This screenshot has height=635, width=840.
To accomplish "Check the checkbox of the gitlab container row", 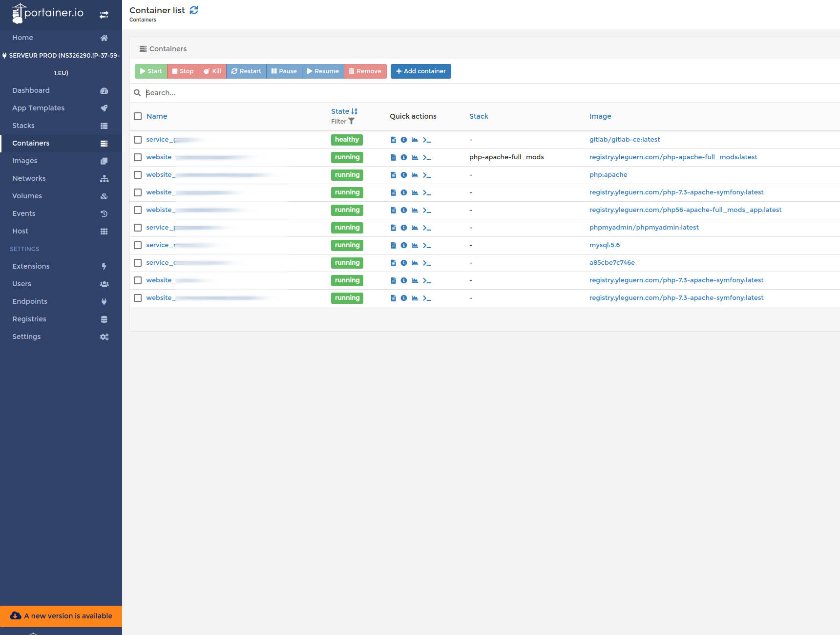I will pyautogui.click(x=138, y=140).
